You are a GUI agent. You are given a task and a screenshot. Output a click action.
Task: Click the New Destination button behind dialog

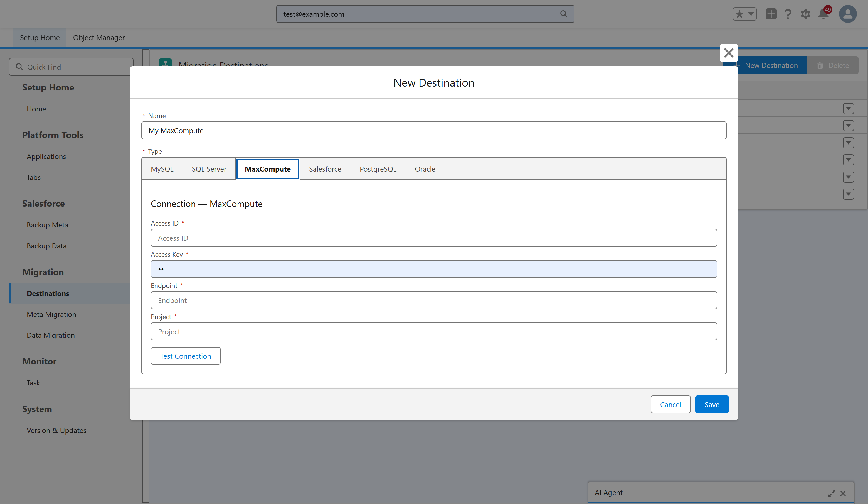[x=771, y=65]
